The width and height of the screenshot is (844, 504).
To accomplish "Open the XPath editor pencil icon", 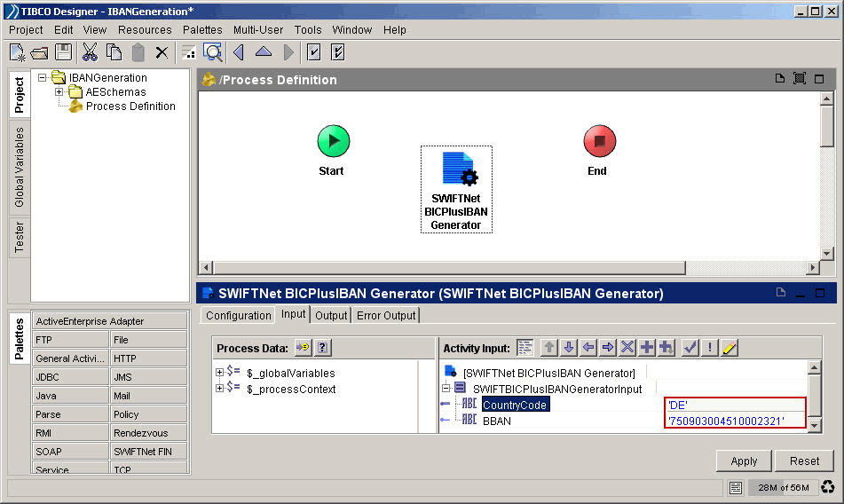I will [730, 348].
